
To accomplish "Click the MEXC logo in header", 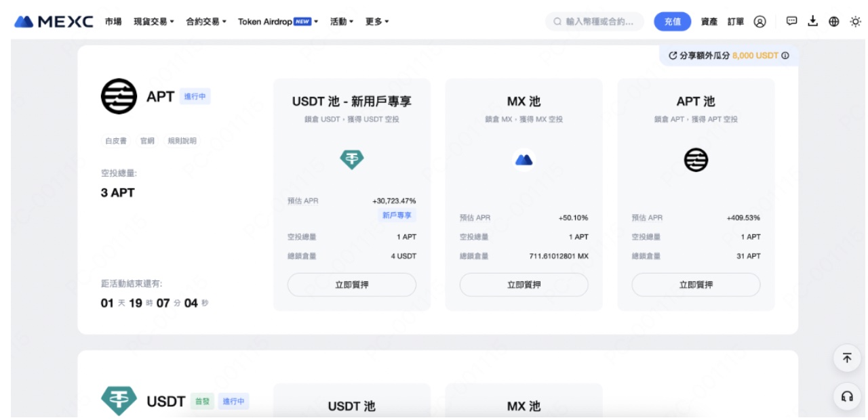I will pyautogui.click(x=54, y=22).
